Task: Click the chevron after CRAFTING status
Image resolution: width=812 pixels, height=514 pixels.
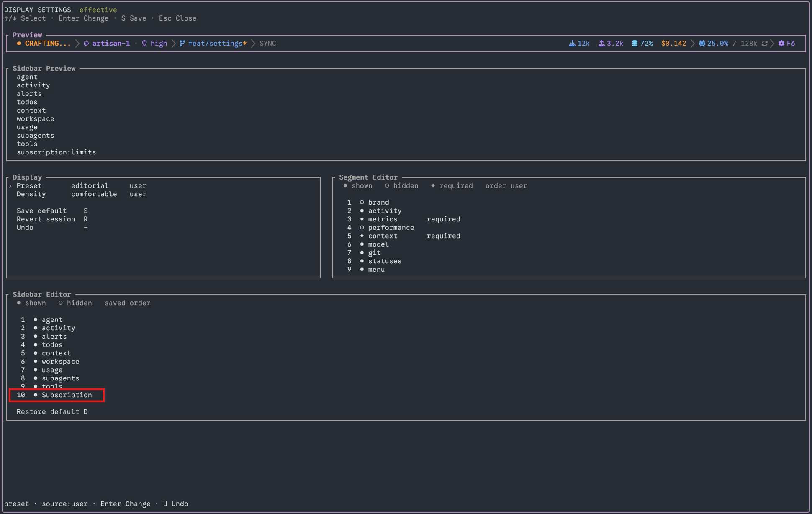Action: (77, 44)
